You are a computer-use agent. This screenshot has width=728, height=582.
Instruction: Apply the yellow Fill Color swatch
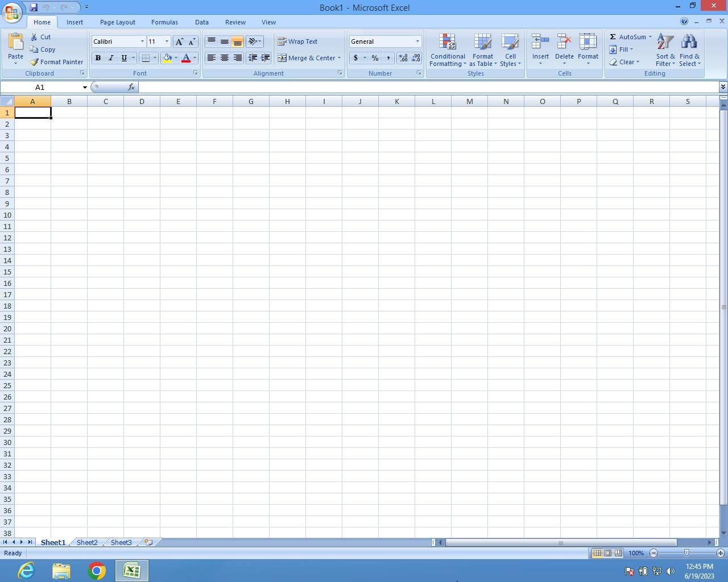coord(167,58)
